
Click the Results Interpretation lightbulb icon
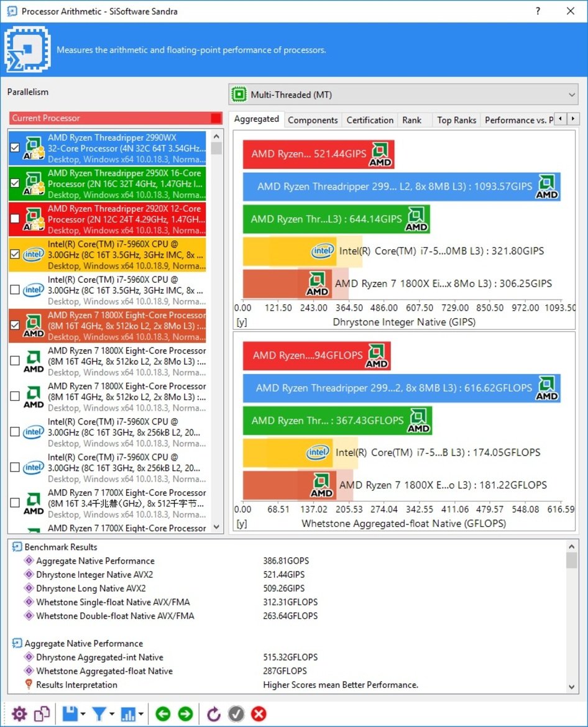coord(29,685)
